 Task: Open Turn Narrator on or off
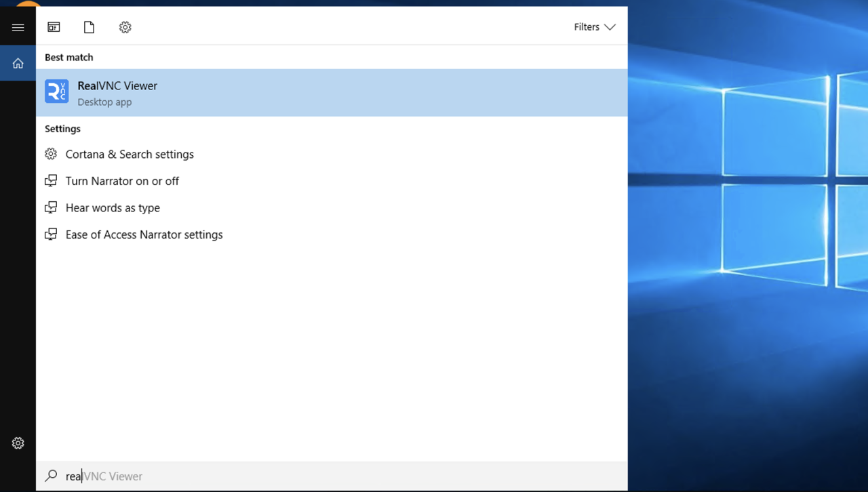(122, 181)
